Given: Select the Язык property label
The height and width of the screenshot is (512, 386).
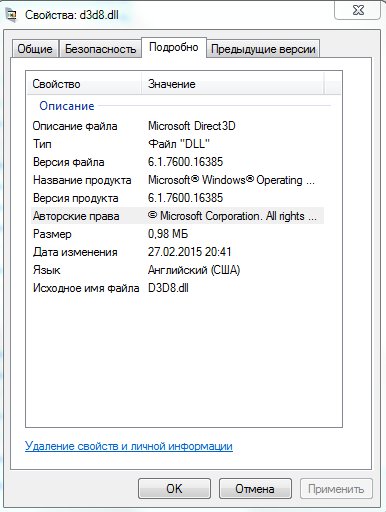Looking at the screenshot, I should pos(47,270).
